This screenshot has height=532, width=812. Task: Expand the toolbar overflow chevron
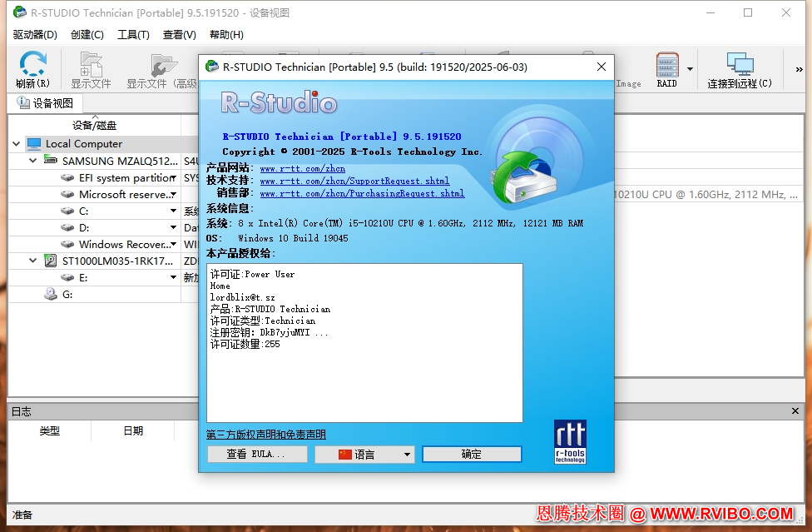tap(799, 69)
